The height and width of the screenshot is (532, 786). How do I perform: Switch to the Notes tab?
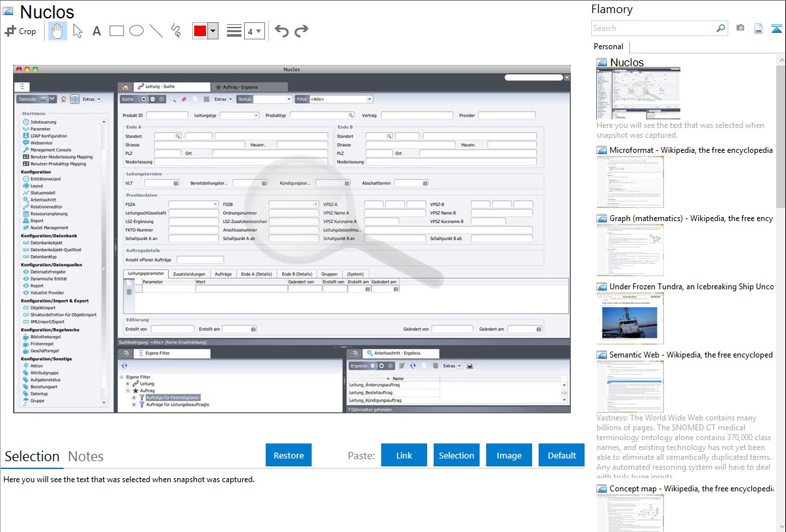pyautogui.click(x=86, y=457)
